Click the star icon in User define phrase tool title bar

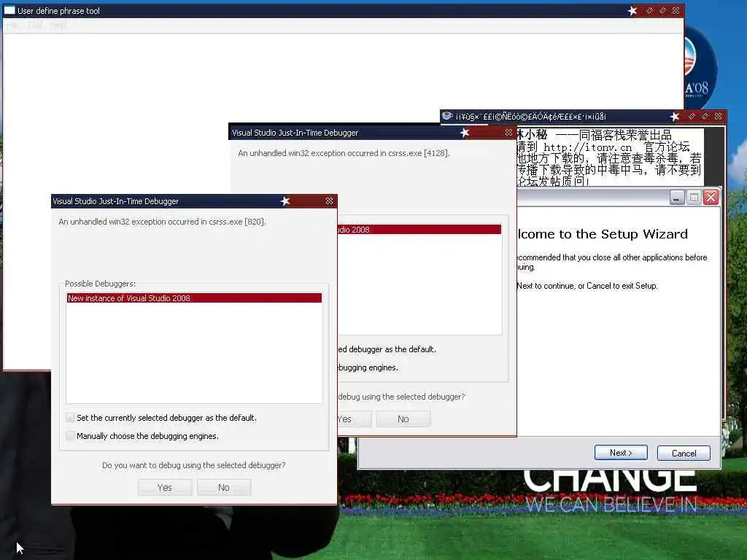coord(632,10)
